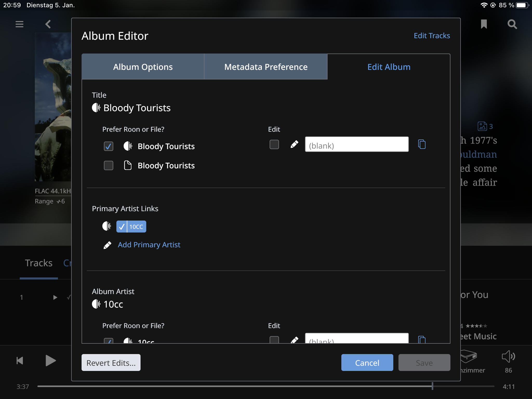Toggle the 10CC primary artist link checkbox

point(122,227)
